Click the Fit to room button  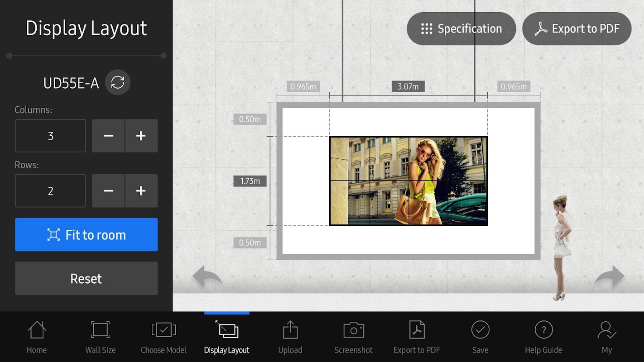[87, 234]
